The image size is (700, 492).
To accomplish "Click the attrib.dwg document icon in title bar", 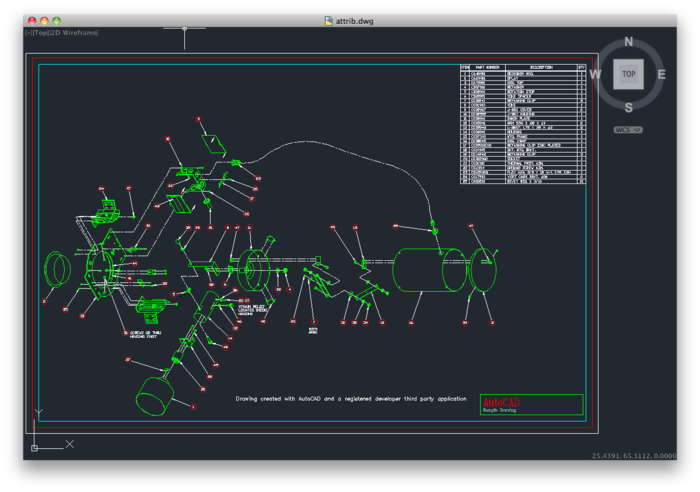I will pos(328,20).
